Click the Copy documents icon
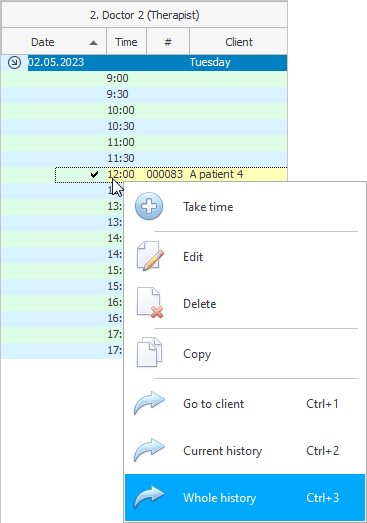The image size is (367, 523). coord(149,352)
